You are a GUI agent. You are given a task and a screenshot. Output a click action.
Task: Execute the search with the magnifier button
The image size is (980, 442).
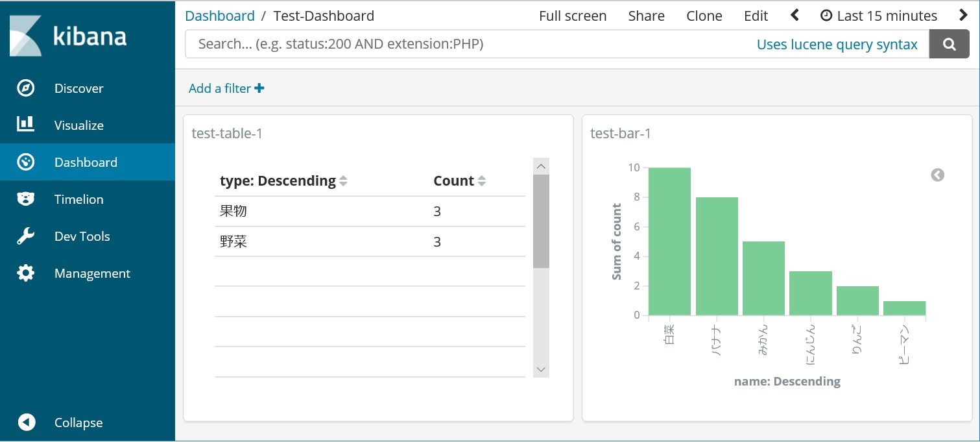click(949, 43)
